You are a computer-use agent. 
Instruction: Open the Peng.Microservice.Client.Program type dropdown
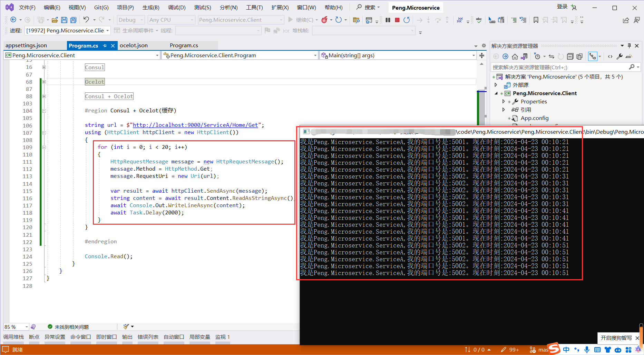click(x=240, y=55)
